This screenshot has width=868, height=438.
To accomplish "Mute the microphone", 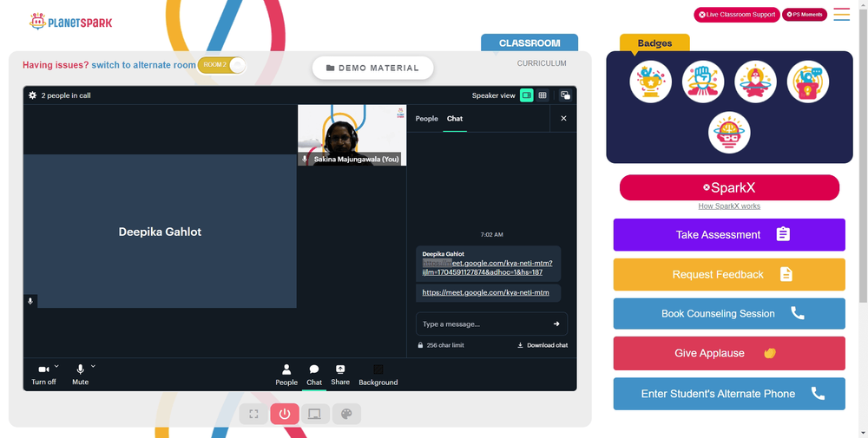I will click(80, 375).
